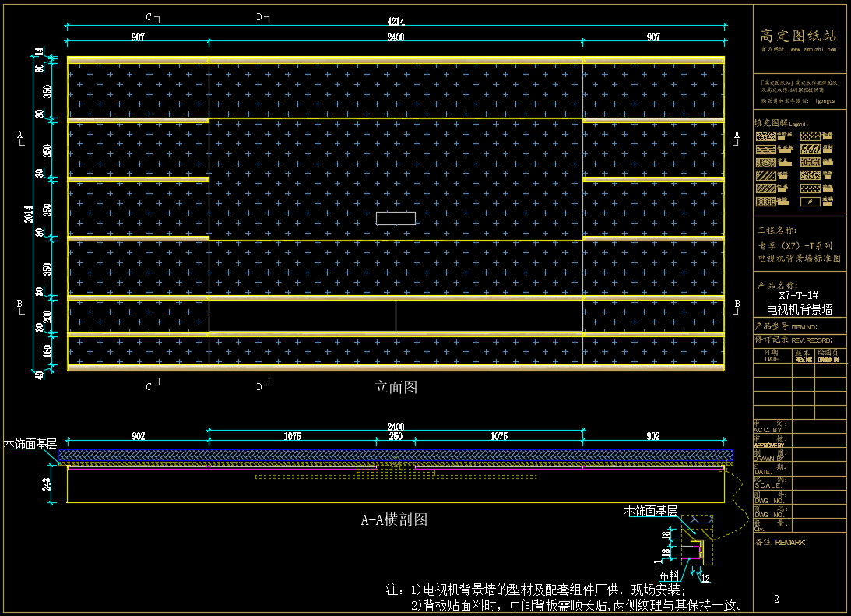This screenshot has width=851, height=616.
Task: Select the 立面图 elevation title
Action: (x=396, y=387)
